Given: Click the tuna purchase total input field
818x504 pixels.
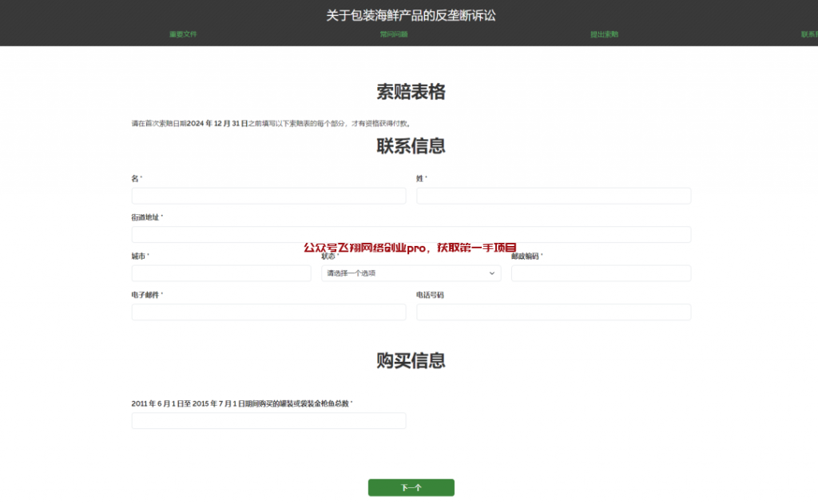Looking at the screenshot, I should click(x=268, y=421).
